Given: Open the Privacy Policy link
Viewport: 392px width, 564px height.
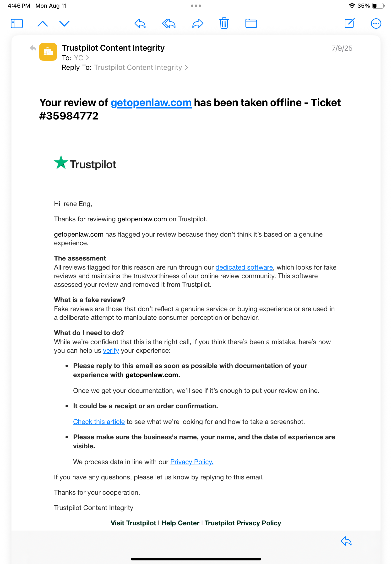Looking at the screenshot, I should 192,462.
